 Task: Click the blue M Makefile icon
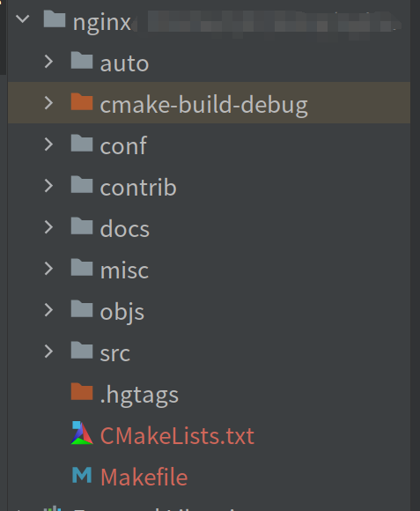tap(82, 475)
